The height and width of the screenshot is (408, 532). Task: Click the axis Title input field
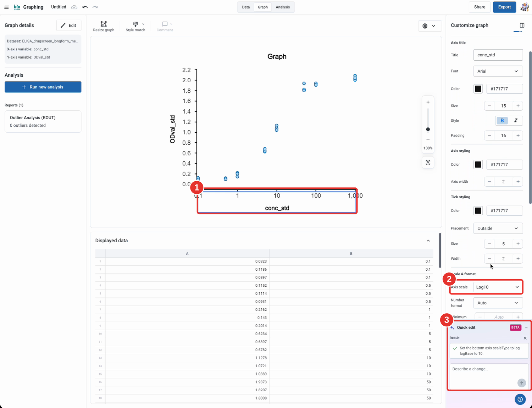[x=498, y=55]
